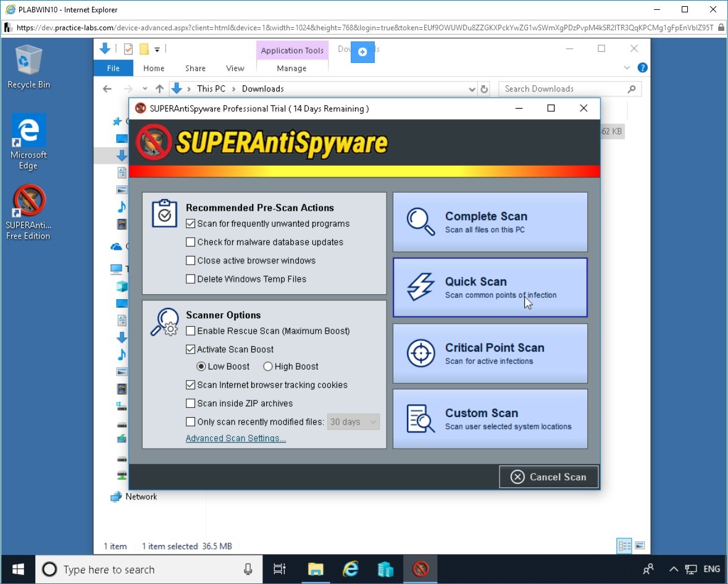Uncheck Scan for frequently unwanted programs

[x=190, y=224]
